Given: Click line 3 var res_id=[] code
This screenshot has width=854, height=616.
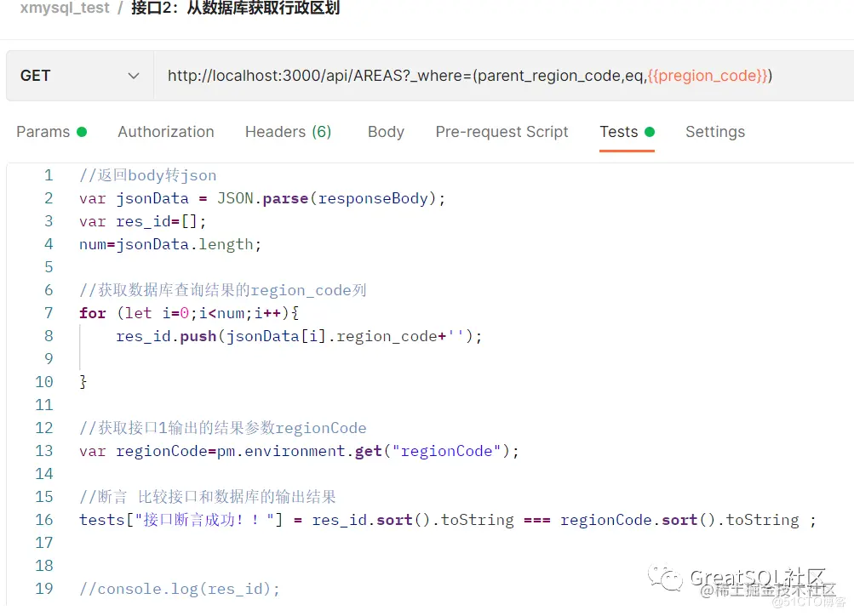Looking at the screenshot, I should (x=143, y=221).
